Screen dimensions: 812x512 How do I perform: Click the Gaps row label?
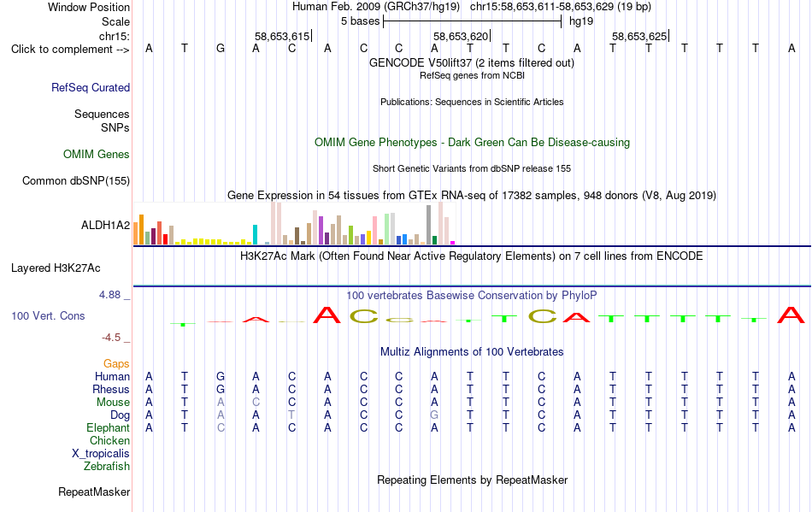click(x=116, y=363)
